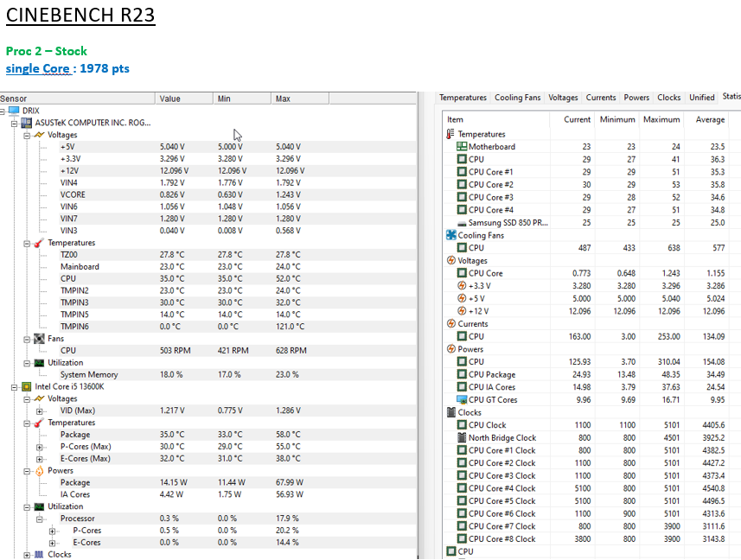Click the North Bridge Clock icon

pyautogui.click(x=462, y=437)
